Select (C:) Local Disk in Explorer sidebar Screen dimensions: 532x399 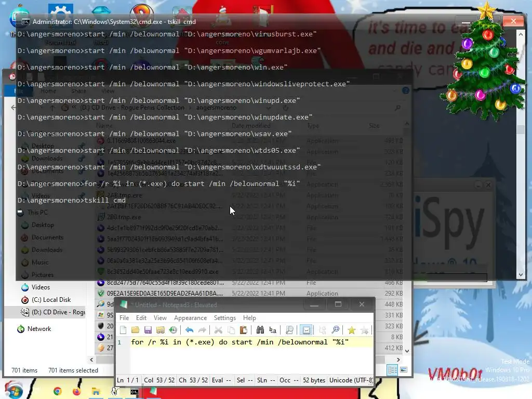(x=51, y=300)
